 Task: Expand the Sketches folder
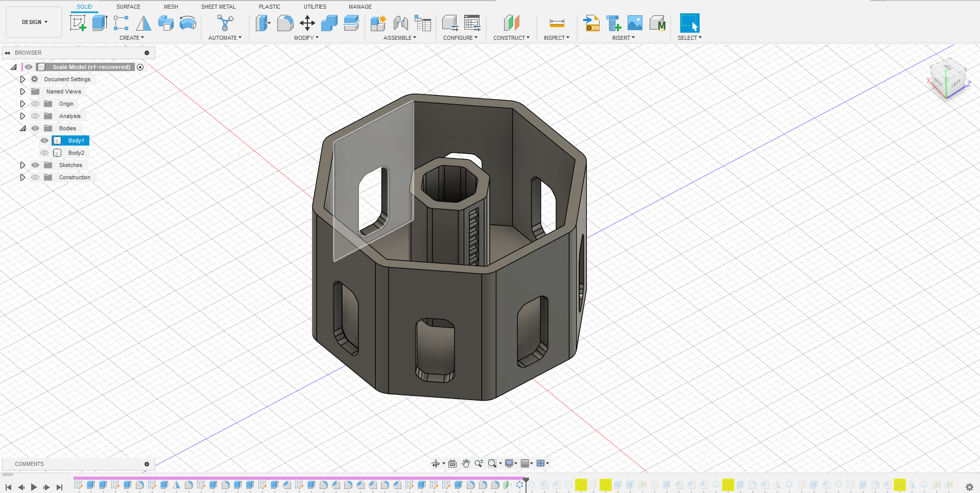coord(22,165)
